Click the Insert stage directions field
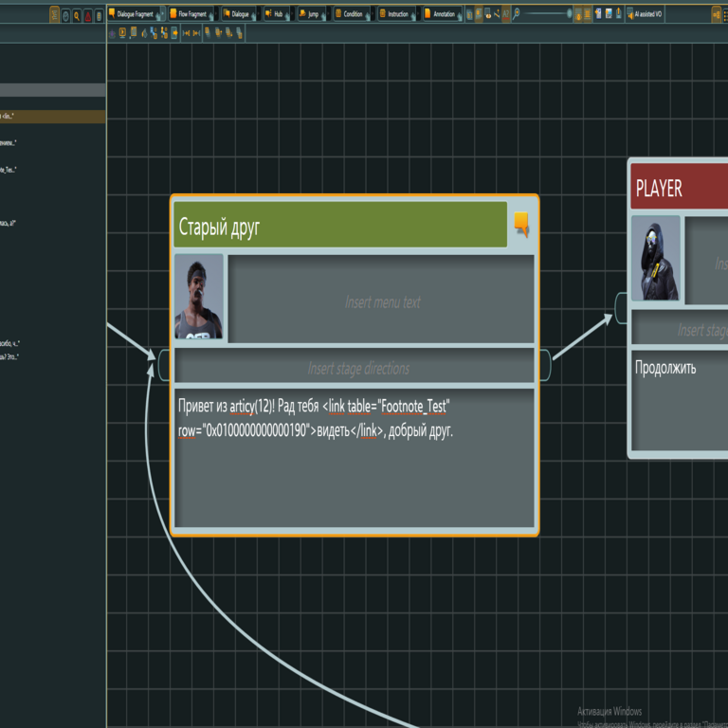This screenshot has height=728, width=728. point(358,368)
